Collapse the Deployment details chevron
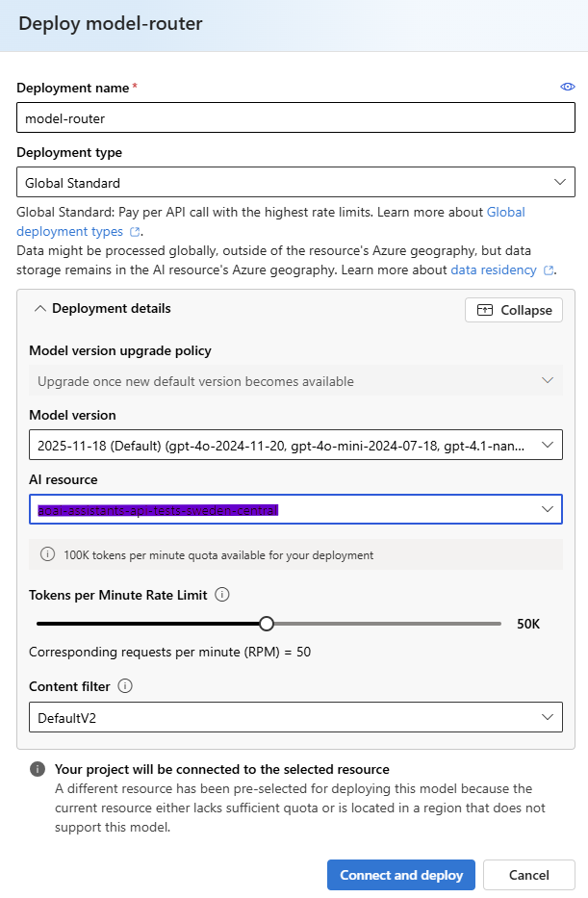Image resolution: width=588 pixels, height=898 pixels. coord(39,309)
